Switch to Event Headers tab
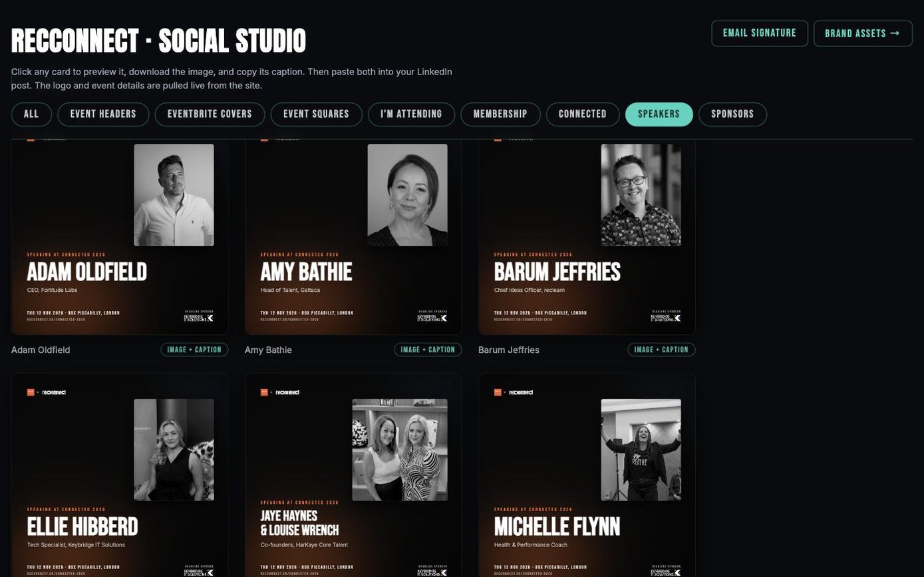 103,114
